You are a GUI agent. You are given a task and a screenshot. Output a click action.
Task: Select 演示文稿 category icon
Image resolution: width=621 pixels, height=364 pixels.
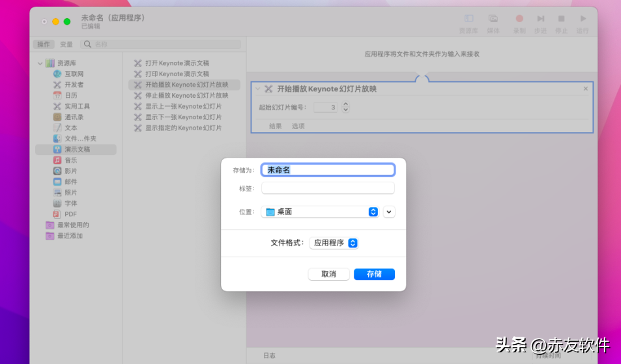click(57, 149)
